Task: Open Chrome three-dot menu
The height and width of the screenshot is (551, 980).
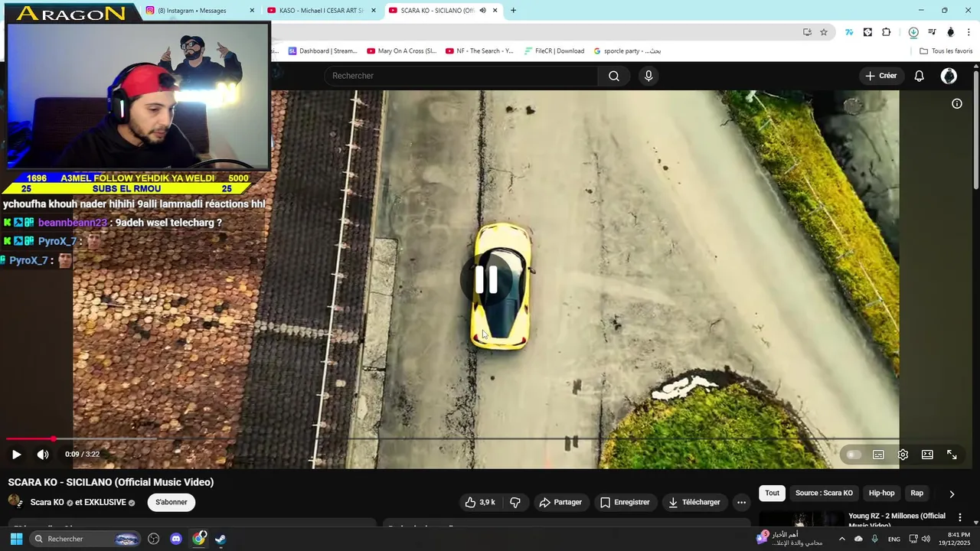Action: [969, 32]
